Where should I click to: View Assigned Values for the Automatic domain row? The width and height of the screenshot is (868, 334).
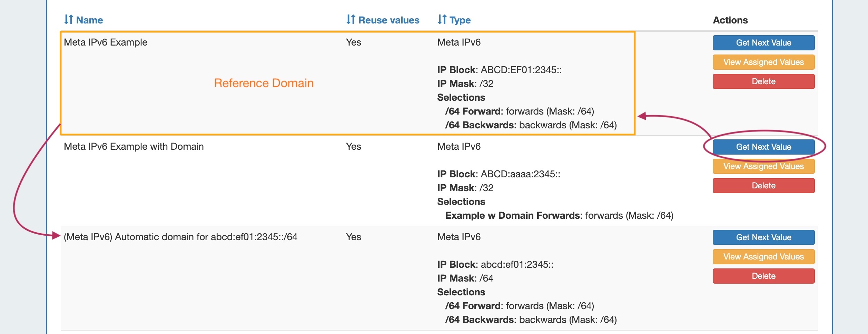[x=763, y=257]
